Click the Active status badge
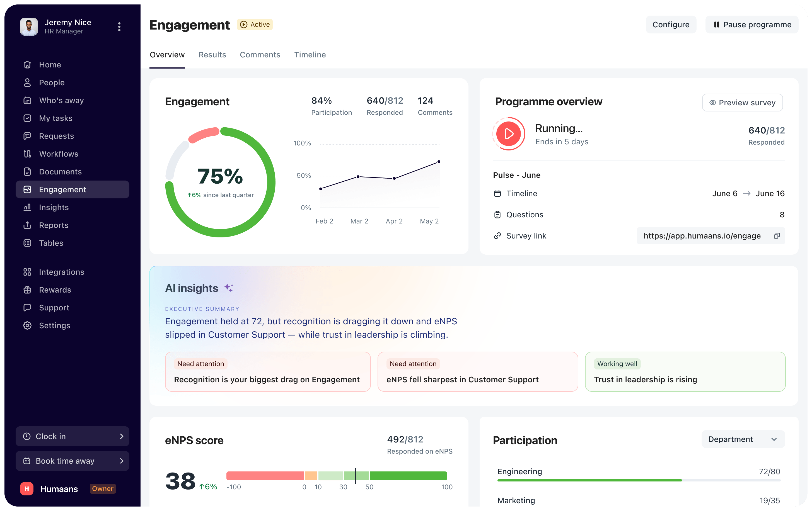Screen dimensions: 812x511 255,25
